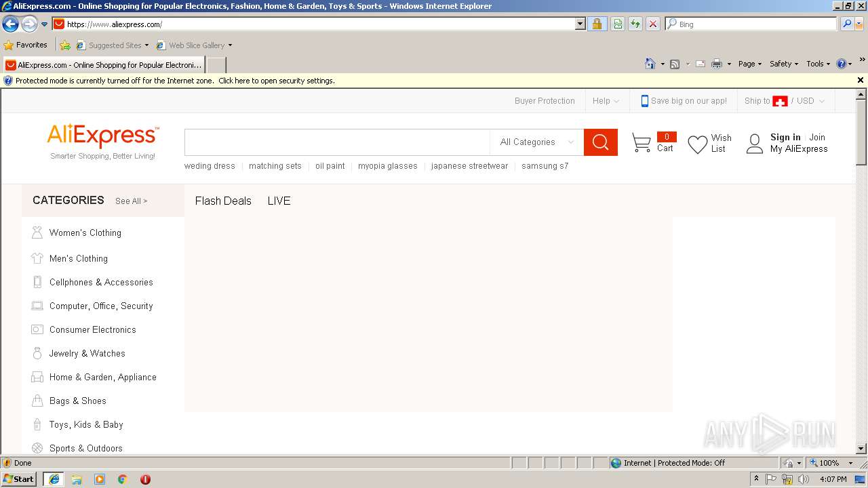868x488 pixels.
Task: Click the Computer, Office, Security laptop icon
Action: [x=37, y=306]
